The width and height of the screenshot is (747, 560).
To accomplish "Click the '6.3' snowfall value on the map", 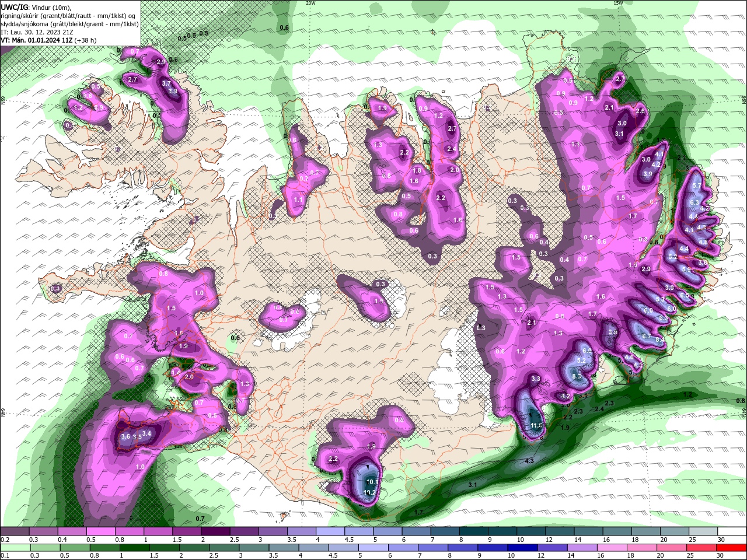I will pyautogui.click(x=694, y=202).
